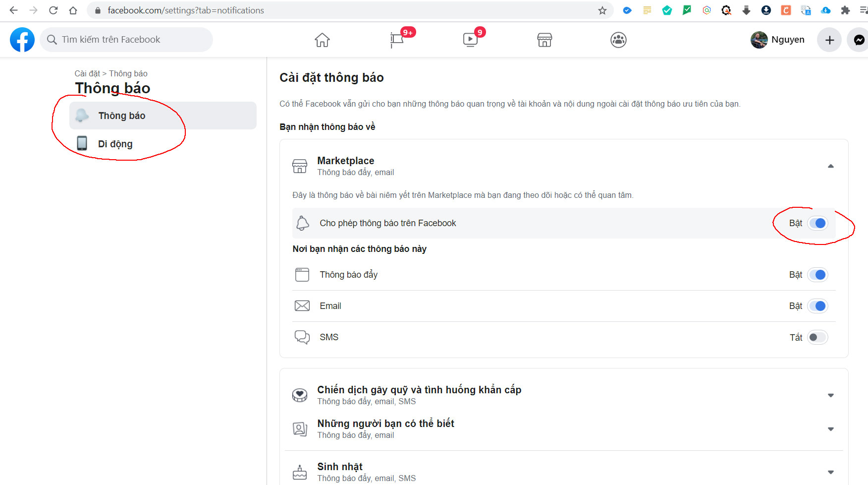Click the SMS row label
Image resolution: width=868 pixels, height=485 pixels.
[x=329, y=337]
